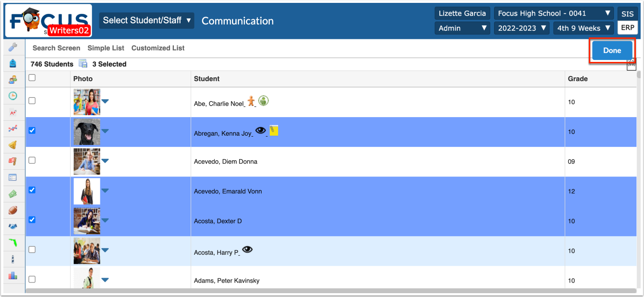
Task: Click photo thumbnail of Abregan, Kenna Joy
Action: [87, 131]
